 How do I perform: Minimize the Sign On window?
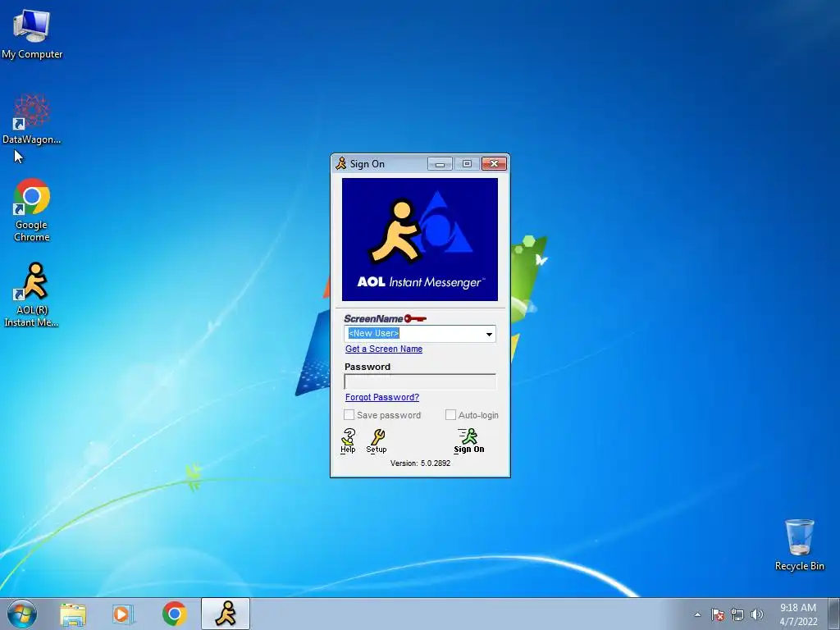(440, 164)
